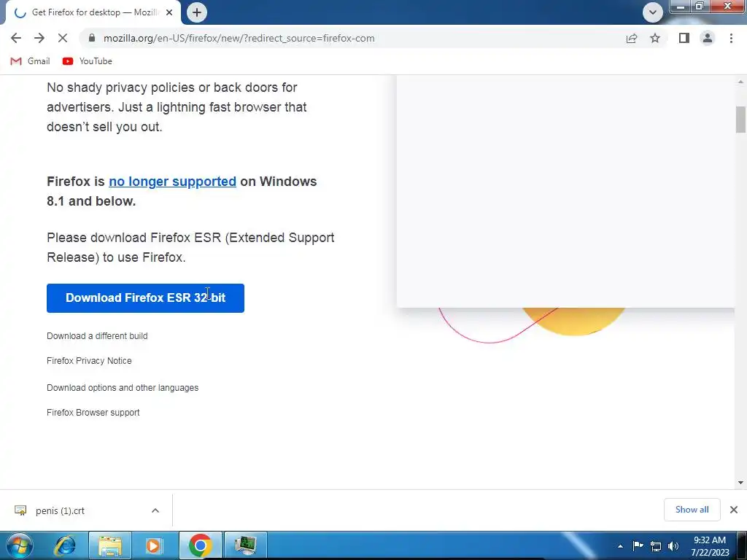
Task: Click the scrollbar up arrow
Action: coord(740,82)
